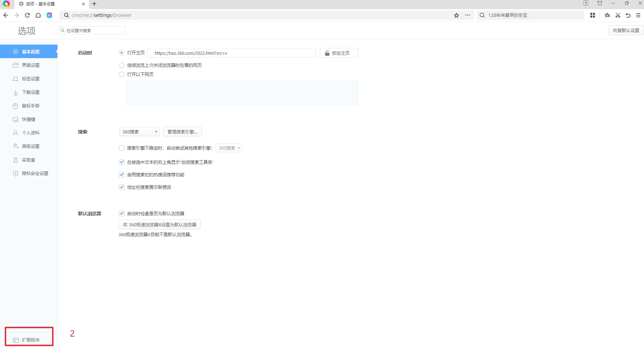Click 将360极速浏览器X设置为默认浏览器 button

pos(159,225)
